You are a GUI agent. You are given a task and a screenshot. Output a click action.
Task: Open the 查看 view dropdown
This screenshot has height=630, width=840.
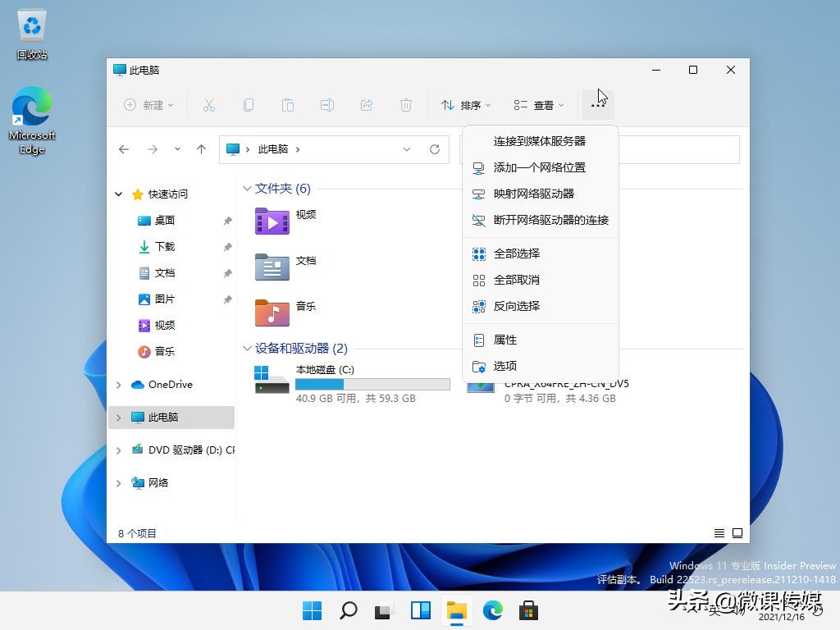tap(539, 105)
